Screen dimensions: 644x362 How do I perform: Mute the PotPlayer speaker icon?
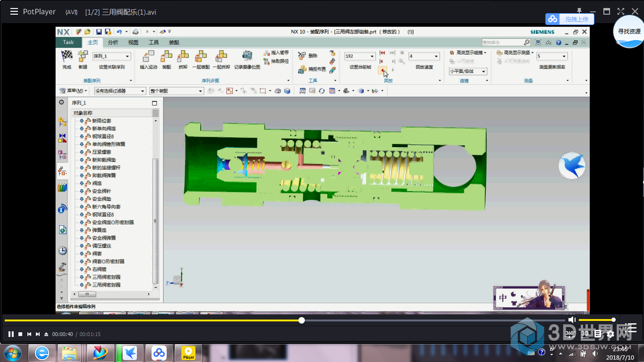coord(572,320)
